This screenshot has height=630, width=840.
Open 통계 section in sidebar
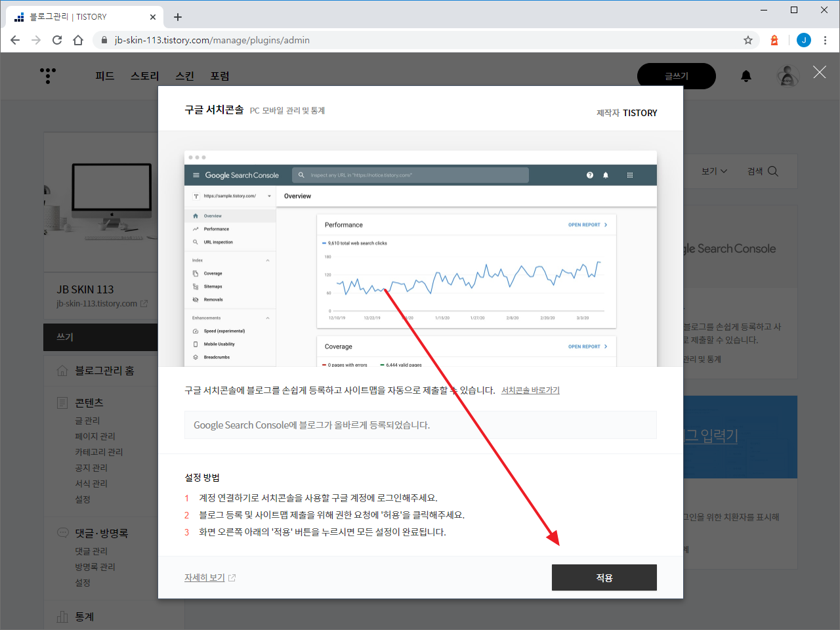pos(85,617)
